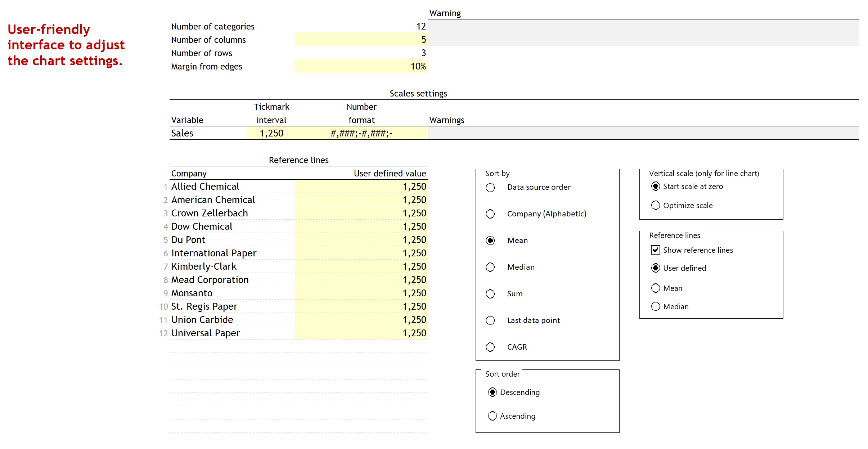Click the Scales settings heading
Screen dimensions: 868x449
tap(418, 94)
